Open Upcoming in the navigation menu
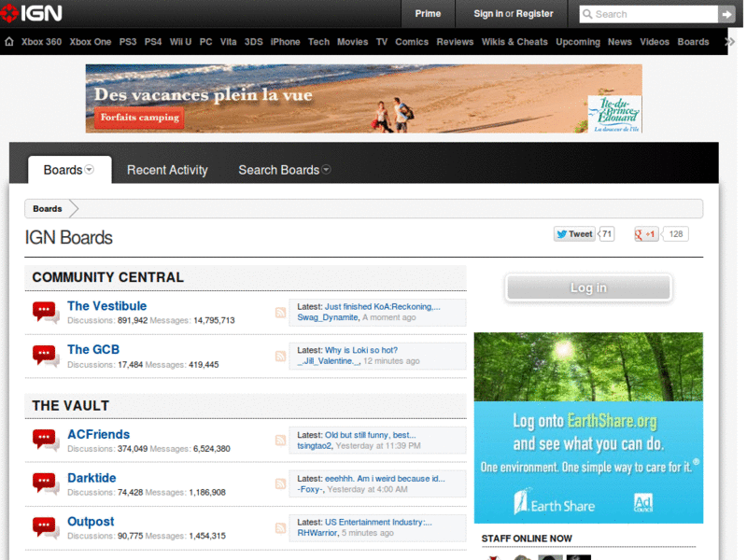 pyautogui.click(x=578, y=42)
